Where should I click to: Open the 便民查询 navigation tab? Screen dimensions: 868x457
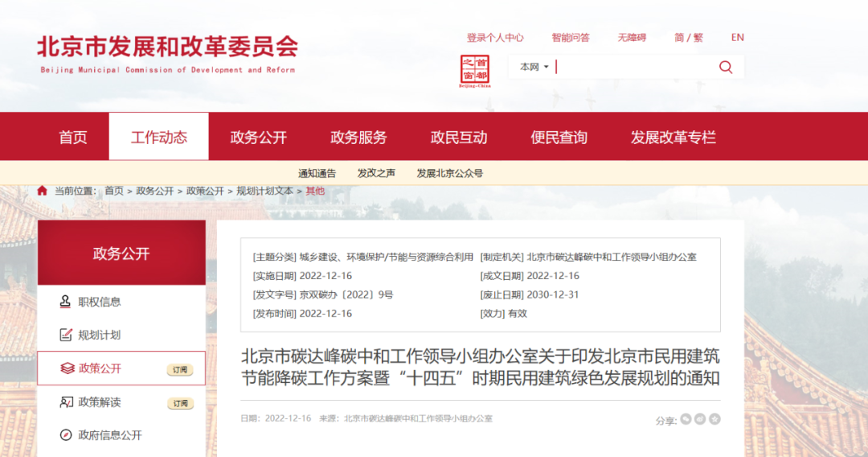pyautogui.click(x=559, y=138)
